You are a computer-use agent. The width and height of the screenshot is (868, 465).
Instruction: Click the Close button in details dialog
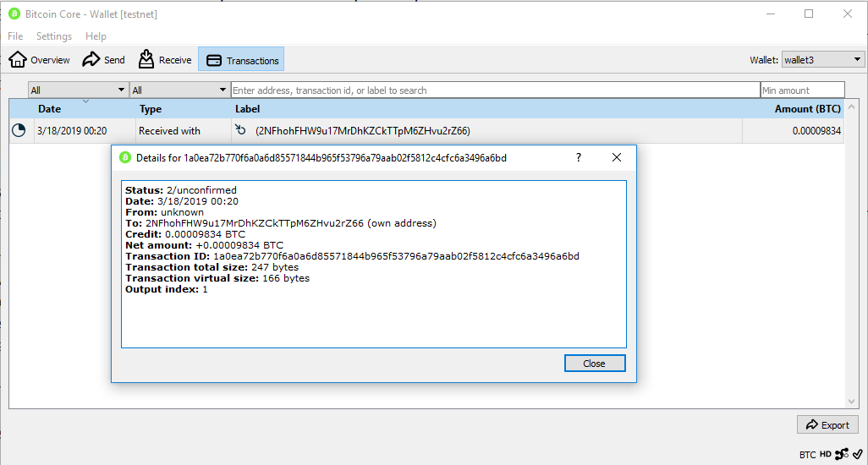point(595,364)
